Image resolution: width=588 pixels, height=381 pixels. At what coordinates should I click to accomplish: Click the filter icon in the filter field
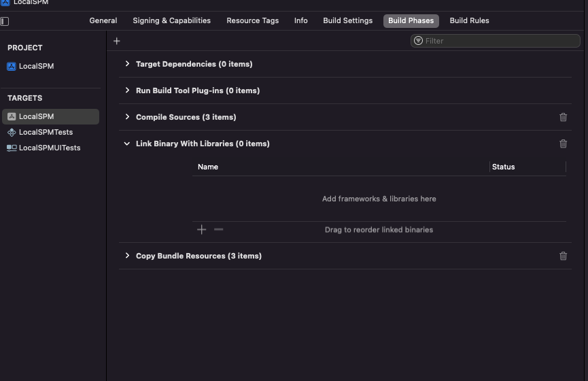click(x=418, y=41)
